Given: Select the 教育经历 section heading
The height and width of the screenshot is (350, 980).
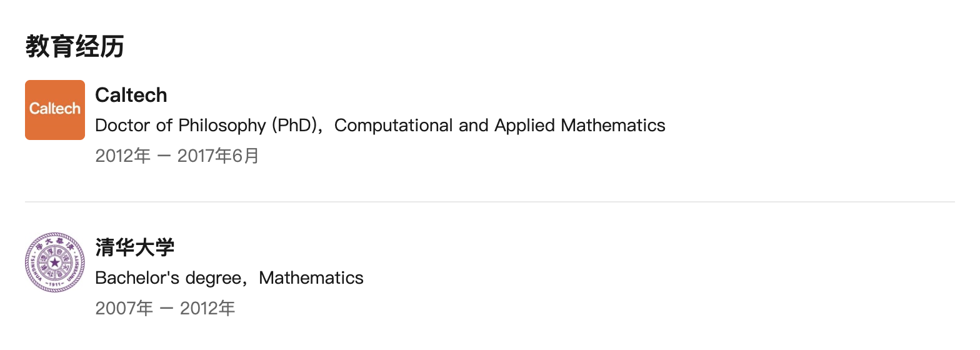Looking at the screenshot, I should tap(75, 47).
